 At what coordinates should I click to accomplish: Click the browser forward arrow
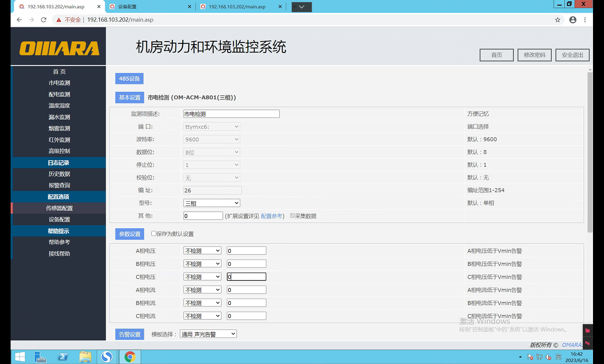click(31, 20)
